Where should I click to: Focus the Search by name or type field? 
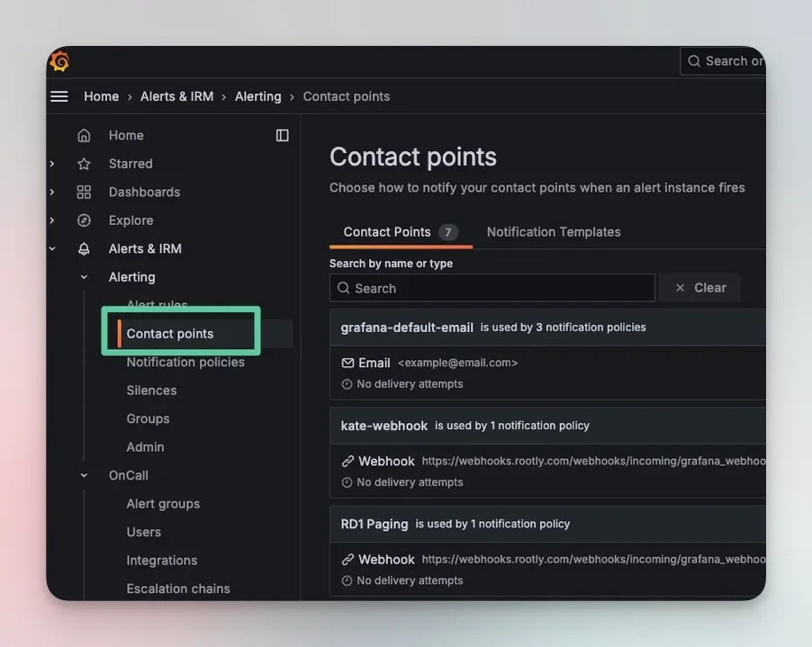(492, 288)
